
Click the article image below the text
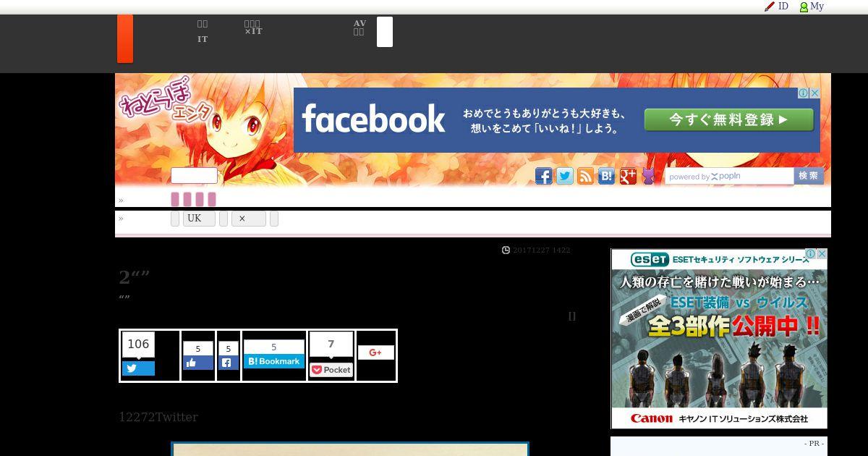coord(350,449)
